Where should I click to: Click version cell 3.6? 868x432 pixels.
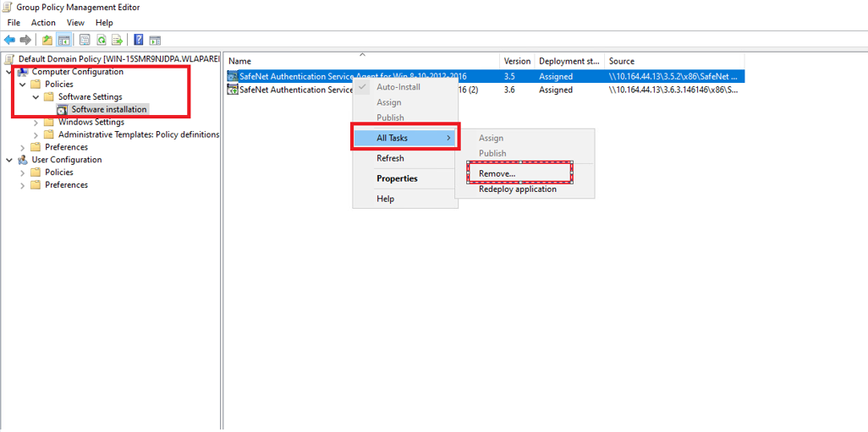tap(510, 90)
